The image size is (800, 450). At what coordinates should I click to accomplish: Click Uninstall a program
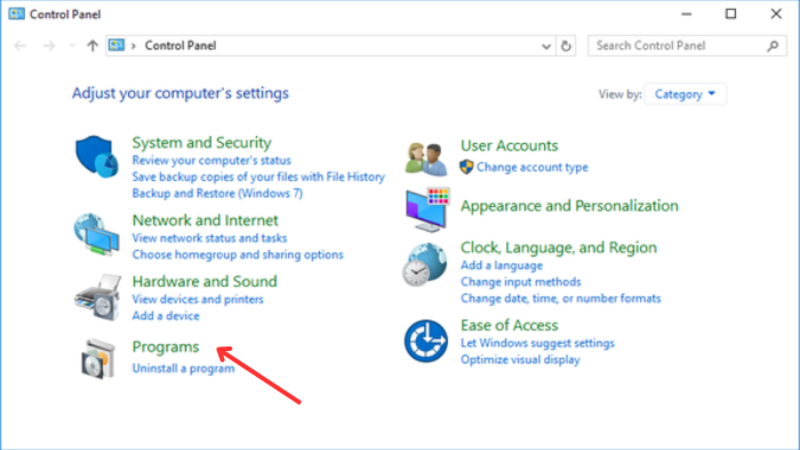coord(184,368)
